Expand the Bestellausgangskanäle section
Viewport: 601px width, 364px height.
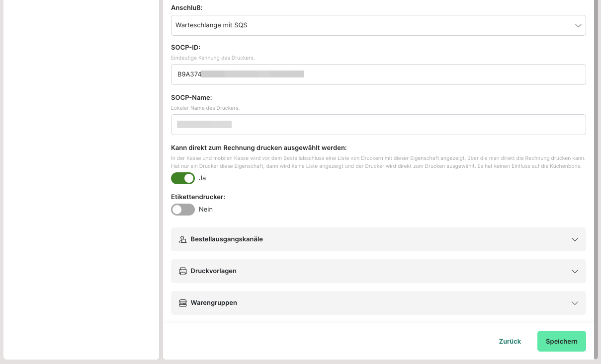[x=378, y=239]
